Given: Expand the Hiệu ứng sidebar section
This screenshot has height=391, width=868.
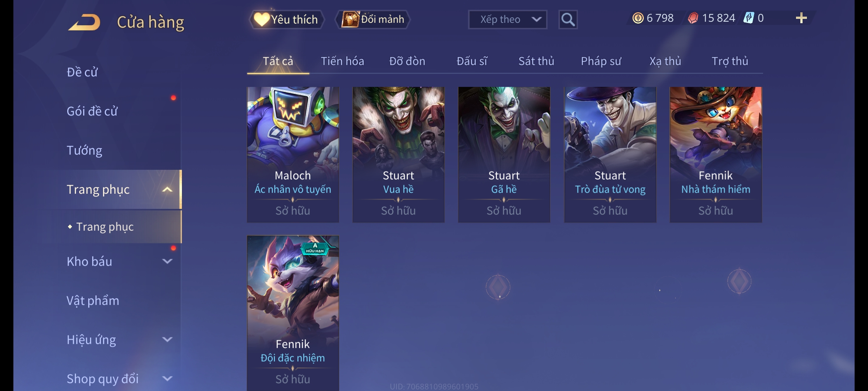Looking at the screenshot, I should click(167, 339).
